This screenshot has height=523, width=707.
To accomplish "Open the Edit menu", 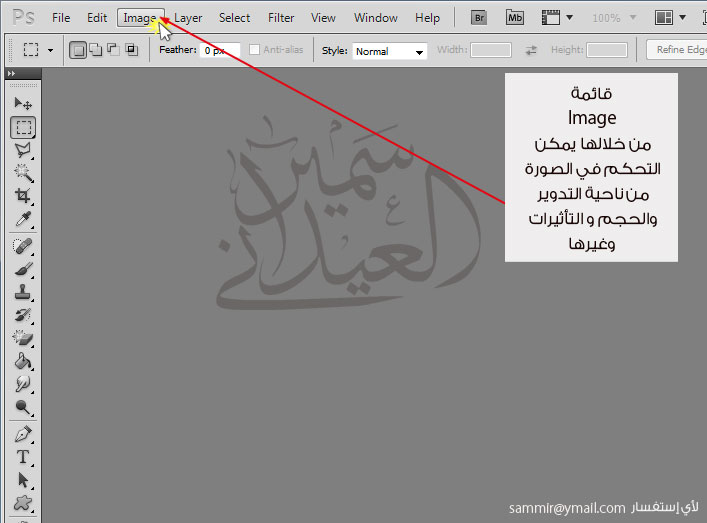I will tap(97, 18).
